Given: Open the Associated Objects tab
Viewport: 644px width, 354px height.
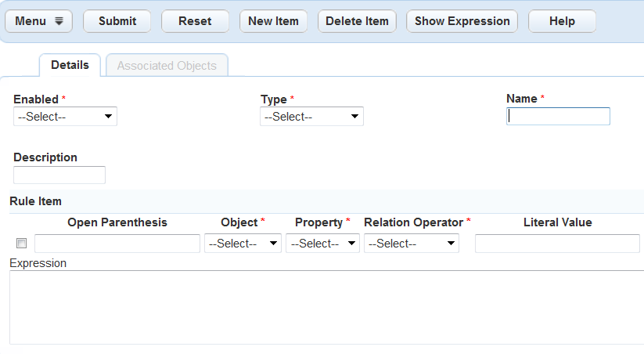Looking at the screenshot, I should click(167, 66).
